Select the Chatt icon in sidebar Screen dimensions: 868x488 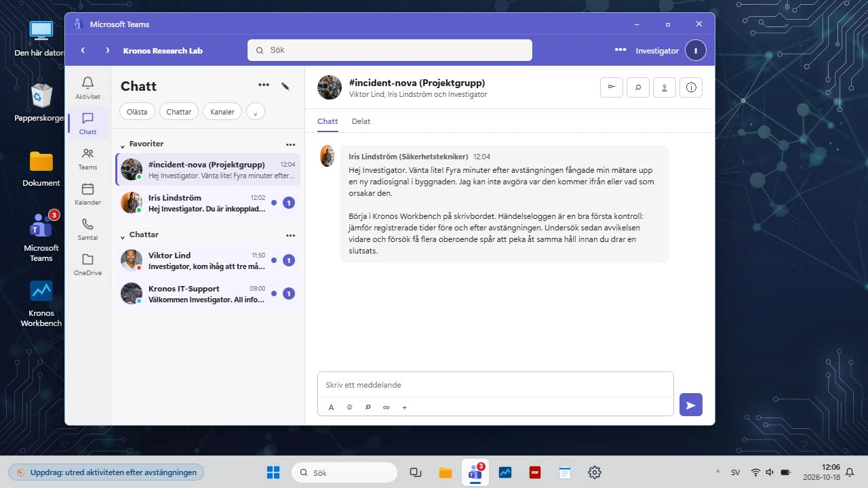(x=87, y=123)
